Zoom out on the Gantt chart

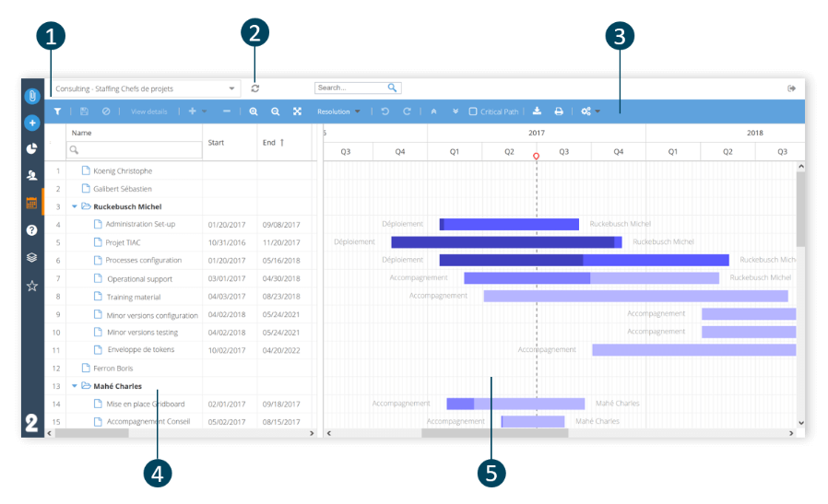click(x=275, y=111)
